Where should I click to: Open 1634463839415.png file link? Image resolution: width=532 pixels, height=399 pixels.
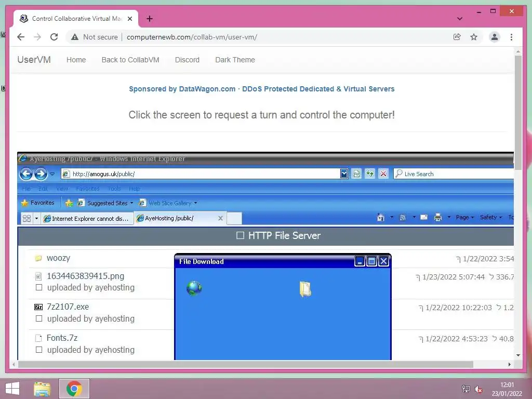(86, 276)
